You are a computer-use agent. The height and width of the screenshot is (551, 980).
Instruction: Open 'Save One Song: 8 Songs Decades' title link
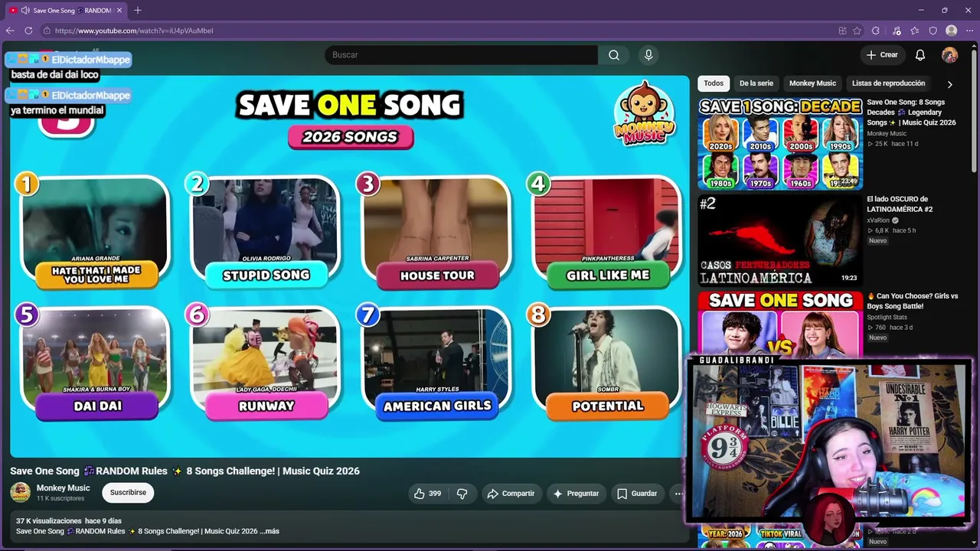coord(911,112)
